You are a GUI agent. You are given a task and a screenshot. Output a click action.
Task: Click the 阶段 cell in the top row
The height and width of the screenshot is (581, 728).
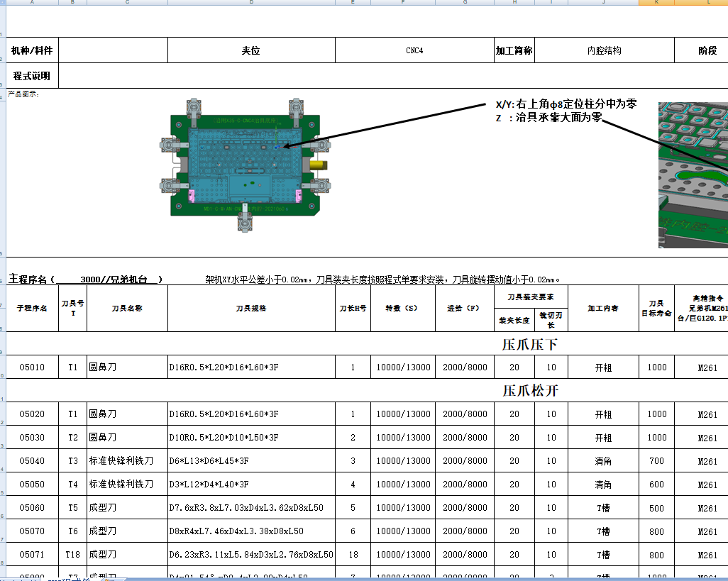(x=700, y=50)
